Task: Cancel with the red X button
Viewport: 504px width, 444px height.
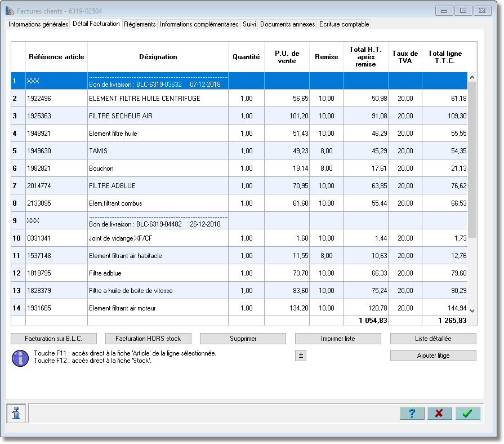Action: (439, 413)
